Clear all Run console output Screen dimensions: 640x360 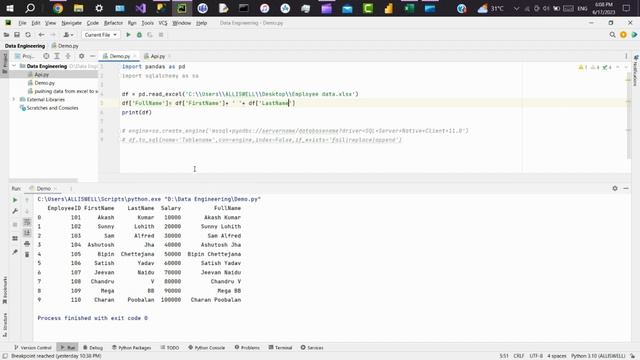(27, 255)
